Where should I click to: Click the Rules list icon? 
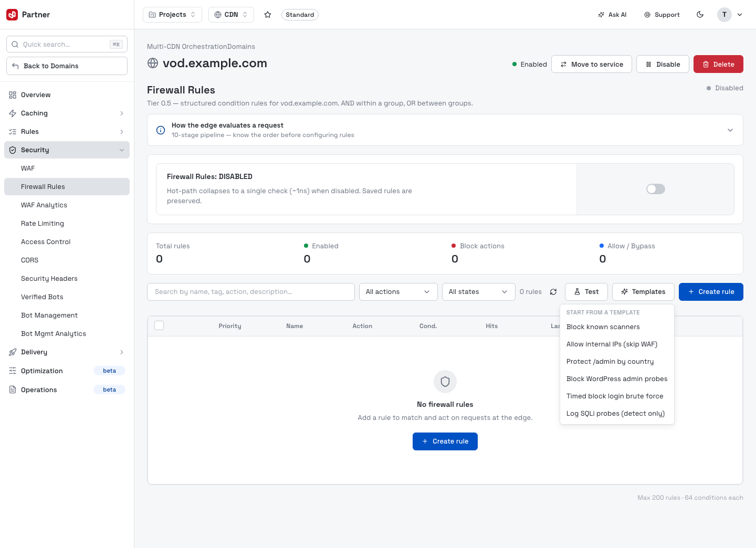coord(13,132)
